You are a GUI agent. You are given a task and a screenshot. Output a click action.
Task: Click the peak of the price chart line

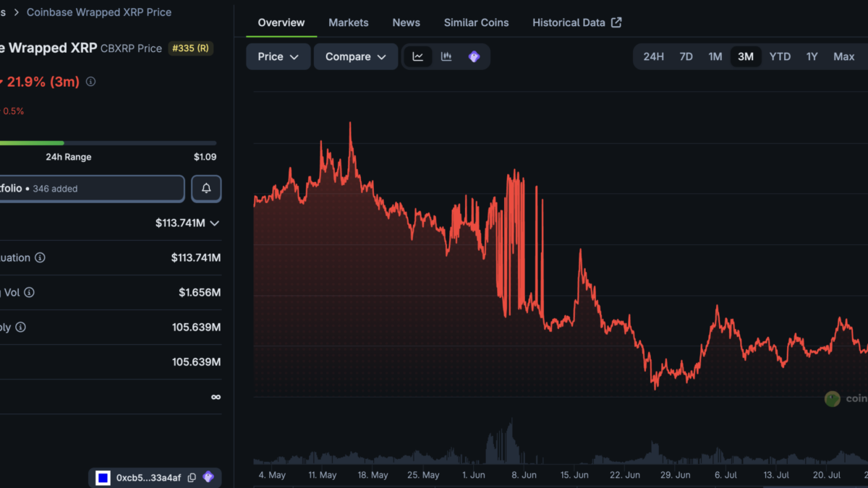tap(350, 123)
